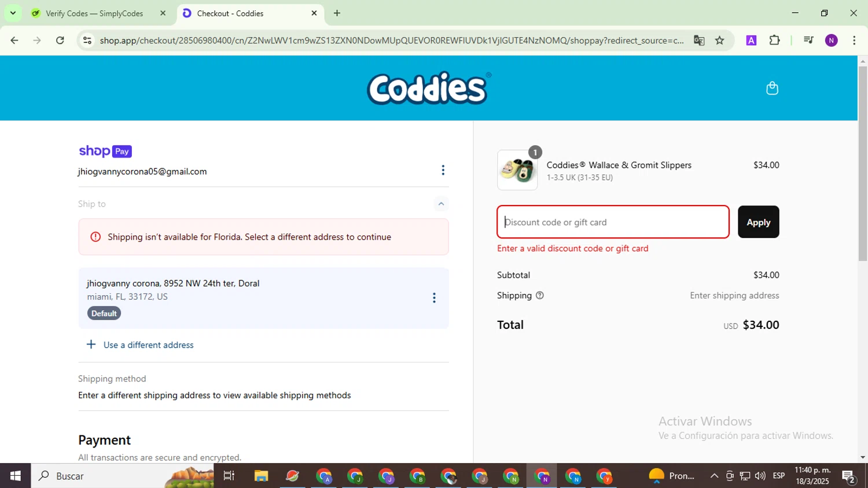Open the cart bag icon in Coddies header

[x=772, y=88]
